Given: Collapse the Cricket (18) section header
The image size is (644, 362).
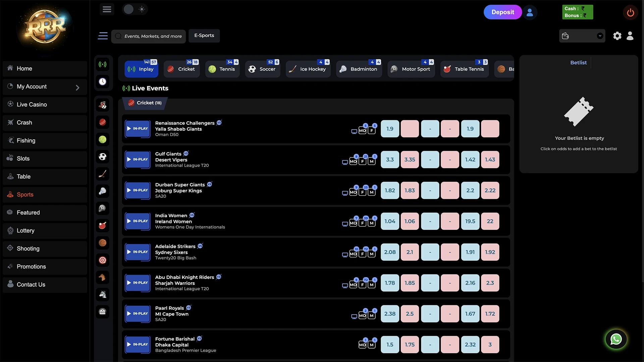Looking at the screenshot, I should click(145, 103).
